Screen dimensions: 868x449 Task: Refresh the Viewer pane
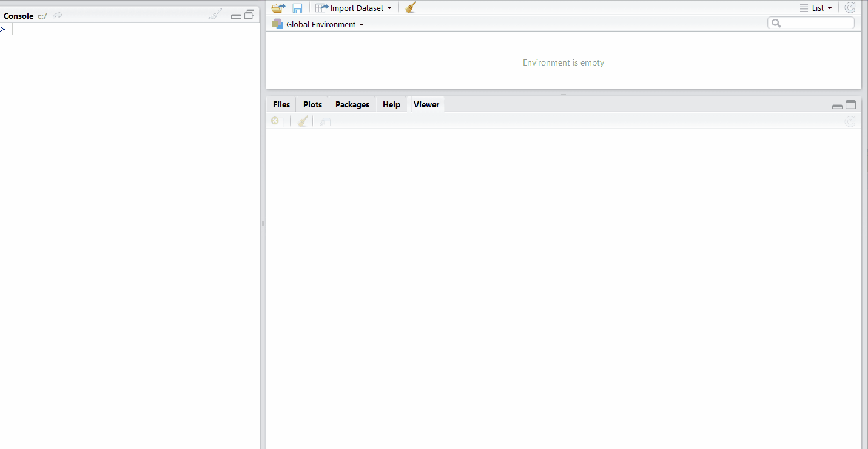[x=850, y=121]
